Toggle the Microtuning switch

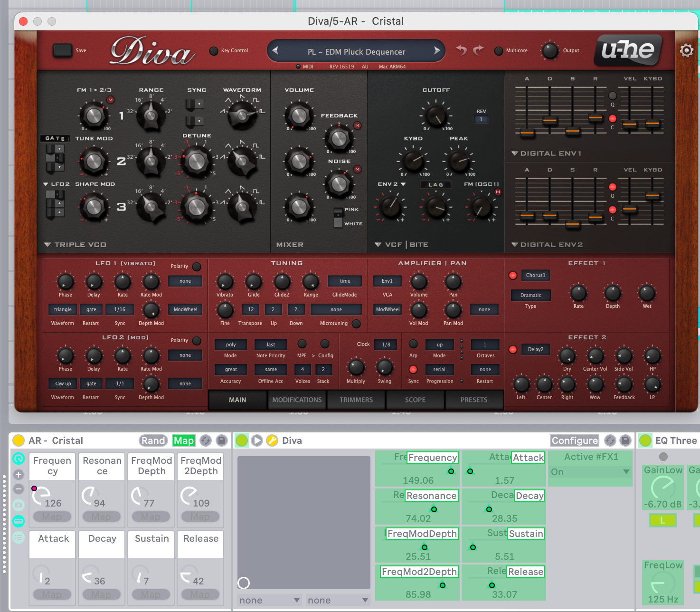[x=356, y=324]
